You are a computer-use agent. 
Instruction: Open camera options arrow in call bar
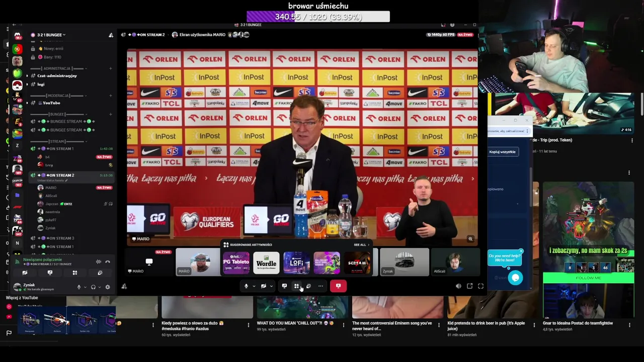pos(271,286)
